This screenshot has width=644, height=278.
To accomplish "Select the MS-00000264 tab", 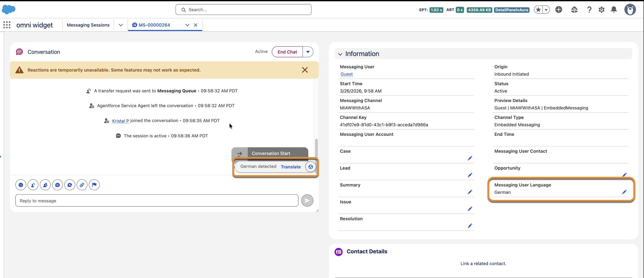I will (x=154, y=25).
